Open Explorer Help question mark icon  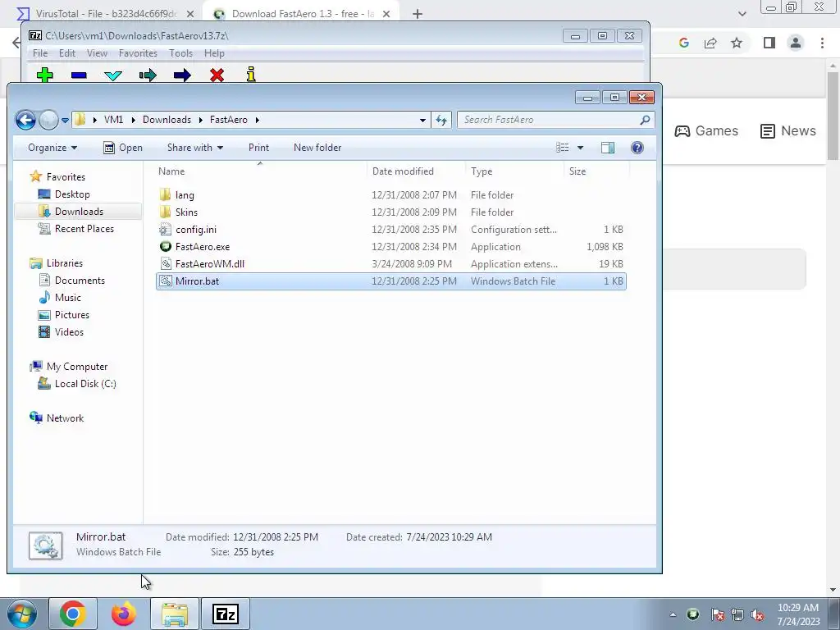point(637,148)
